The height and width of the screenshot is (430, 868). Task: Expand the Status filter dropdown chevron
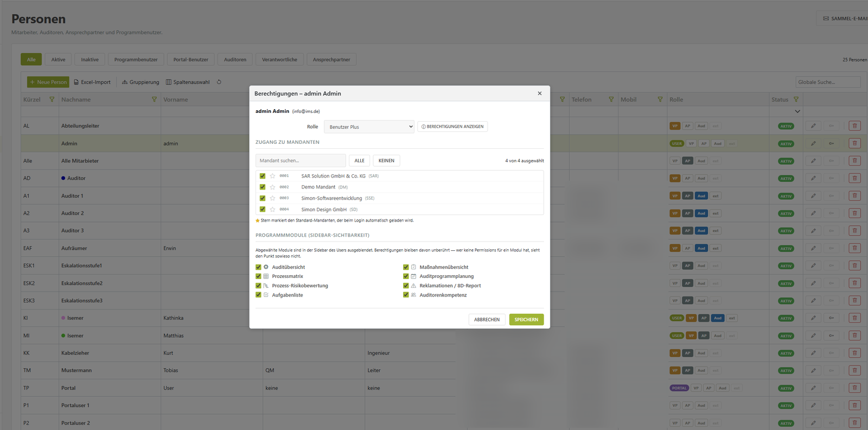coord(797,111)
